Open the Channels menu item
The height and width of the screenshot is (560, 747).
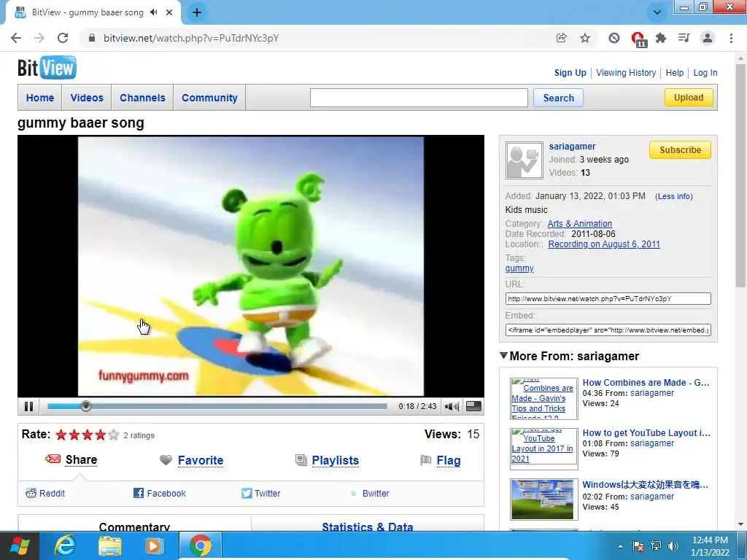142,98
